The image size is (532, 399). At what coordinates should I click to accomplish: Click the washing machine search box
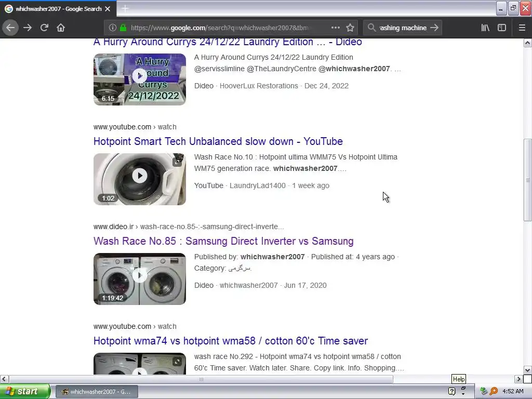(403, 28)
